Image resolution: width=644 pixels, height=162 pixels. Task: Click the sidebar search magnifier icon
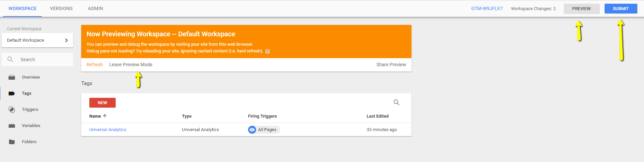pos(10,59)
